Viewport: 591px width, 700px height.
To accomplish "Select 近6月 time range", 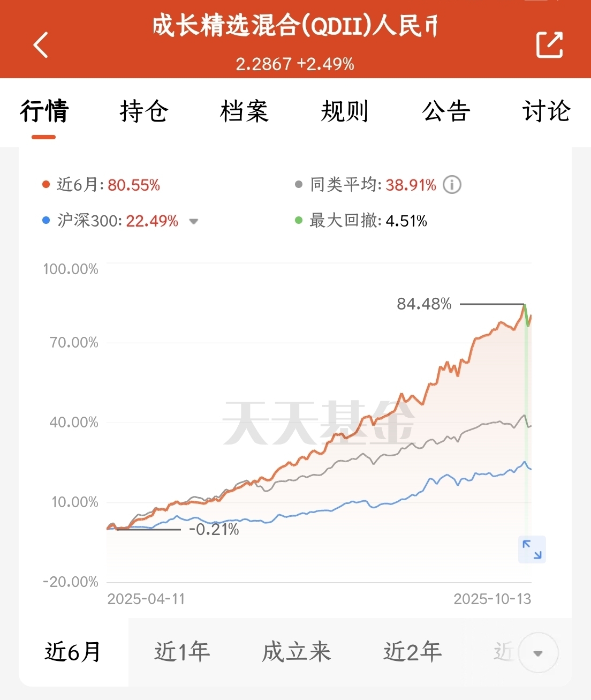I will [x=73, y=652].
